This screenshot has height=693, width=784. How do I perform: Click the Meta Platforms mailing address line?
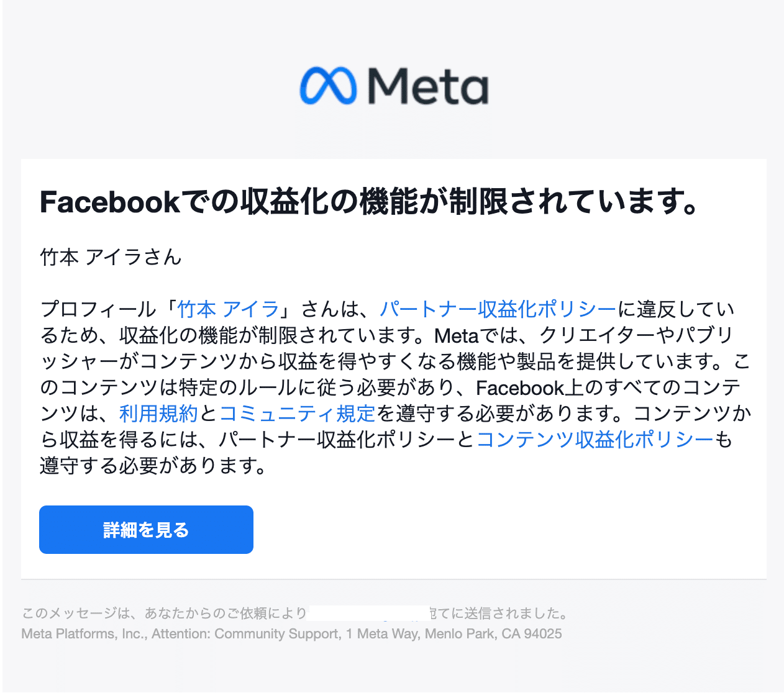[x=291, y=633]
